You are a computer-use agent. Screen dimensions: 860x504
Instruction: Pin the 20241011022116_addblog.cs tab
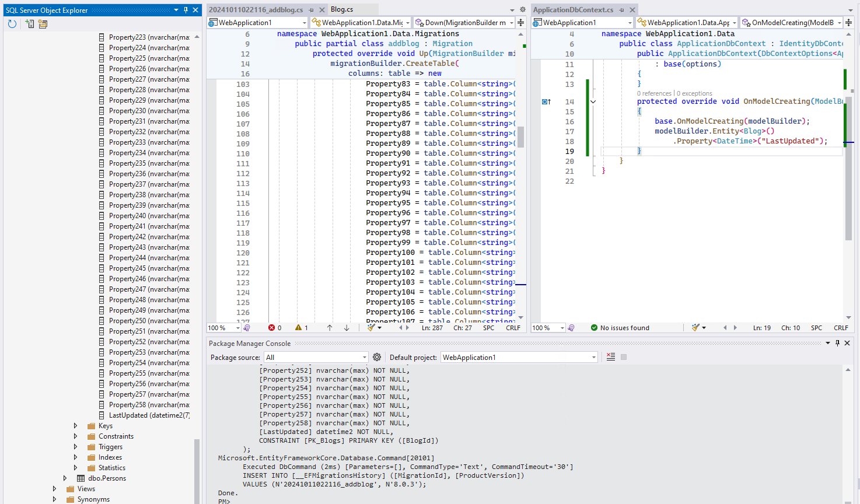(x=312, y=10)
